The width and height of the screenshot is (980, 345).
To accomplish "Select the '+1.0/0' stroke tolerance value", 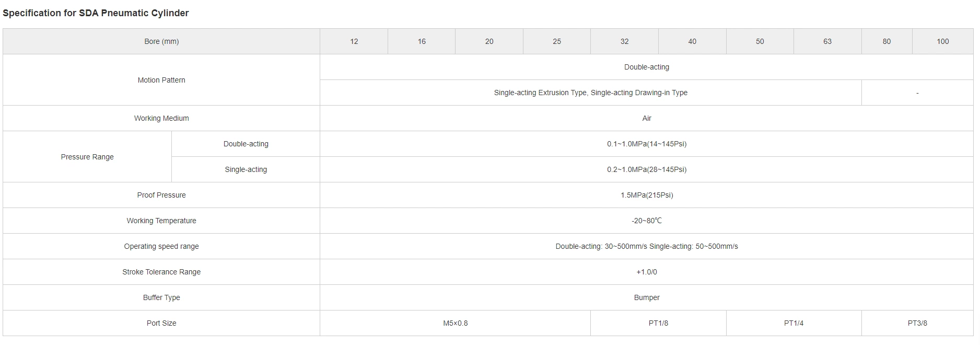I will tap(646, 272).
